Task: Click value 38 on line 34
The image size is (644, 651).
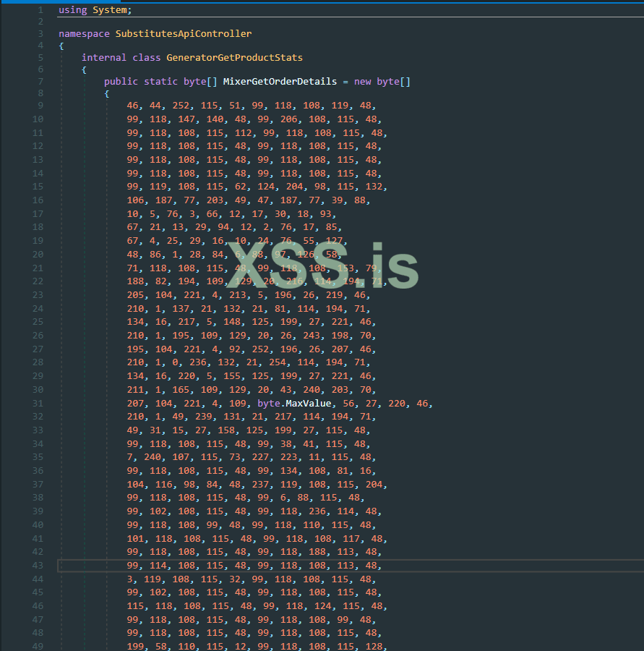Action: [286, 444]
